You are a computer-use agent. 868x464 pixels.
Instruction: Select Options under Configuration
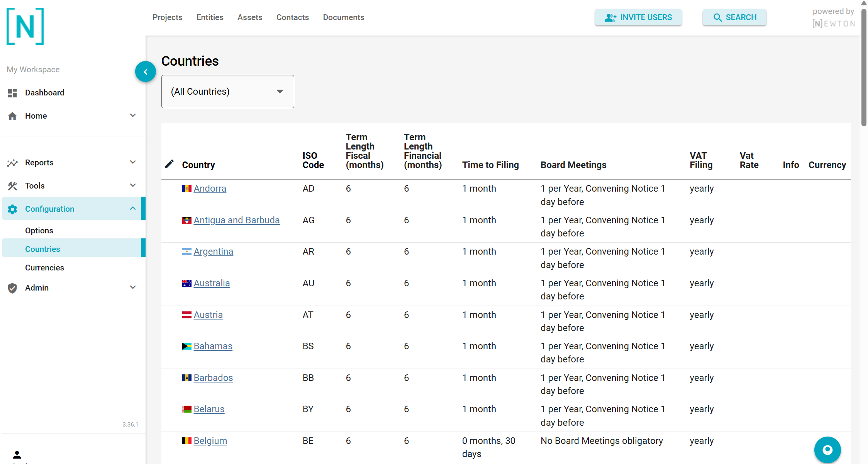click(x=39, y=231)
